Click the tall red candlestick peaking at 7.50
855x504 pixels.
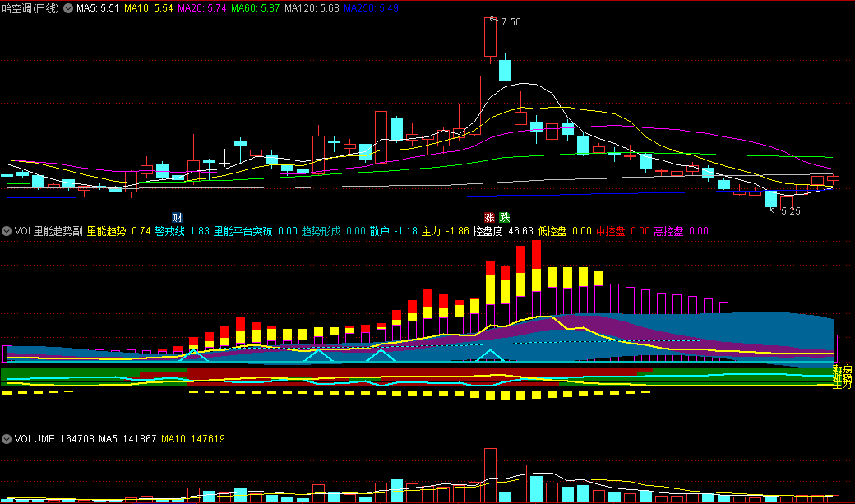(x=490, y=36)
